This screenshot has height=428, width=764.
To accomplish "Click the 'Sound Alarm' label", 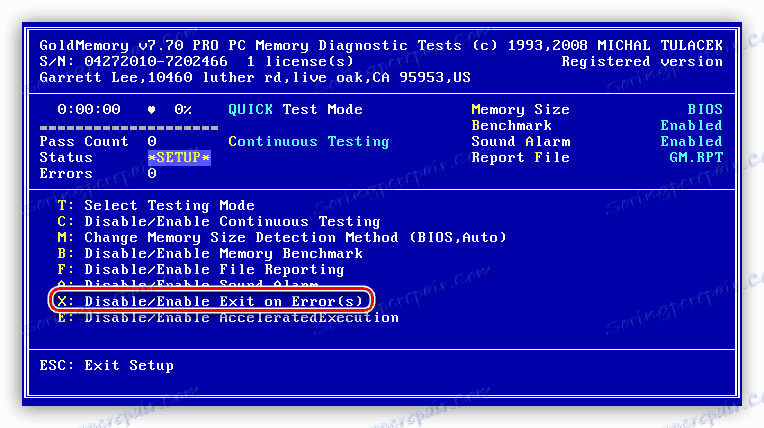I will tap(520, 141).
